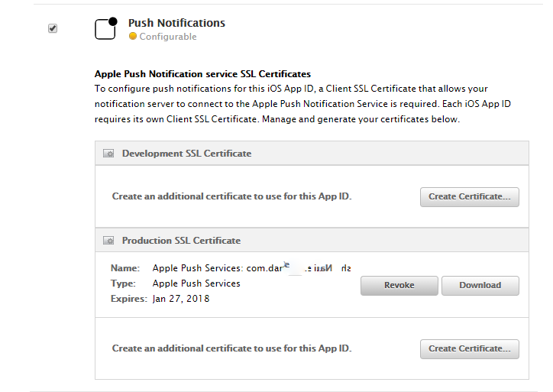Click the Expires: label
The height and width of the screenshot is (392, 553).
pyautogui.click(x=129, y=299)
